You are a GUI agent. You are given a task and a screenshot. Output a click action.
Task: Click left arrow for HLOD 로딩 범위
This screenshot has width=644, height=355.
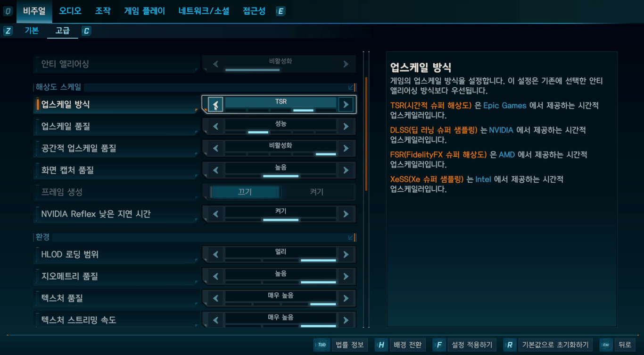tap(215, 254)
